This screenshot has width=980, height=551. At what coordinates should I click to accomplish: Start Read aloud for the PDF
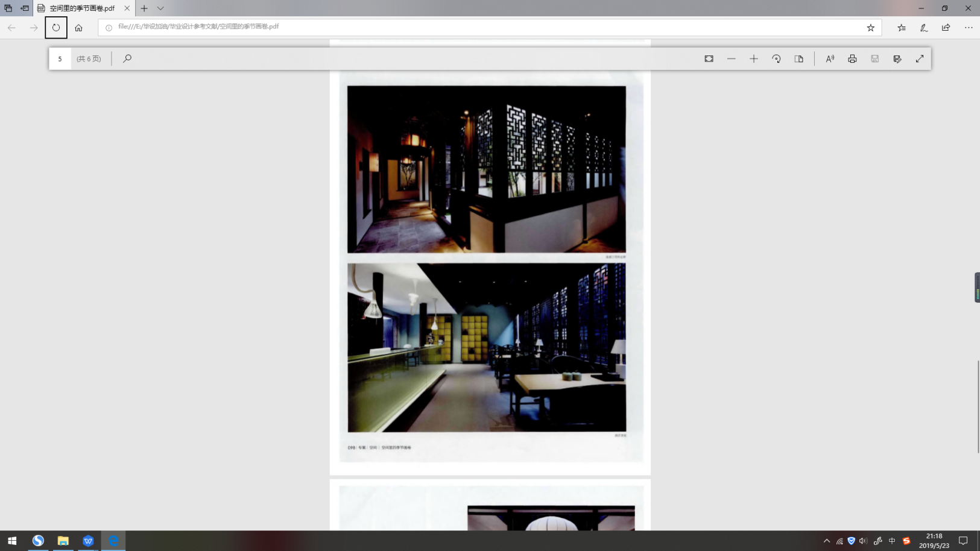(x=830, y=58)
